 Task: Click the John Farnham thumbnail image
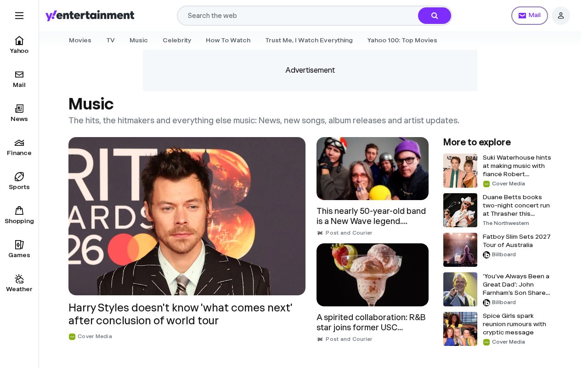pos(460,289)
